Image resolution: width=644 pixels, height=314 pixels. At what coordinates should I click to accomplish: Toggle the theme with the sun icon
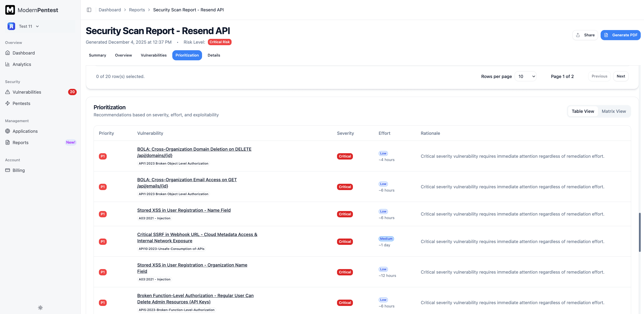40,307
